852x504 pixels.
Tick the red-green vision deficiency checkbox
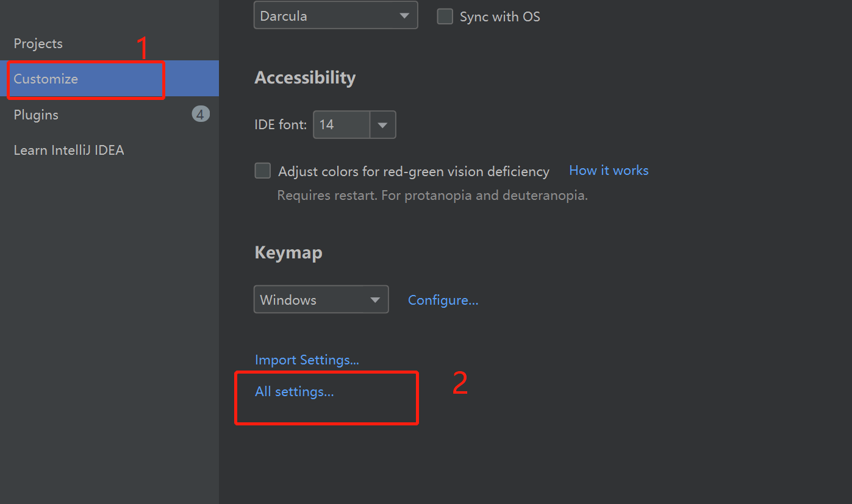[x=263, y=171]
